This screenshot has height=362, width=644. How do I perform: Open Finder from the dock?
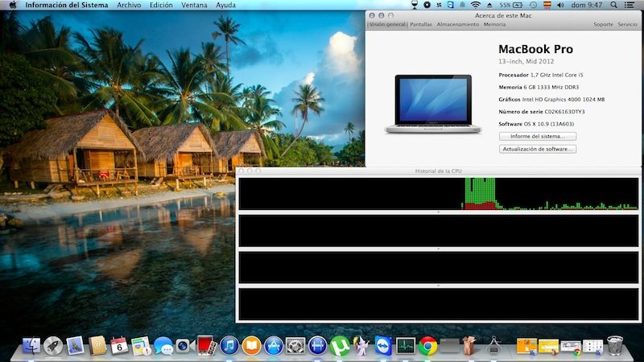[x=31, y=346]
